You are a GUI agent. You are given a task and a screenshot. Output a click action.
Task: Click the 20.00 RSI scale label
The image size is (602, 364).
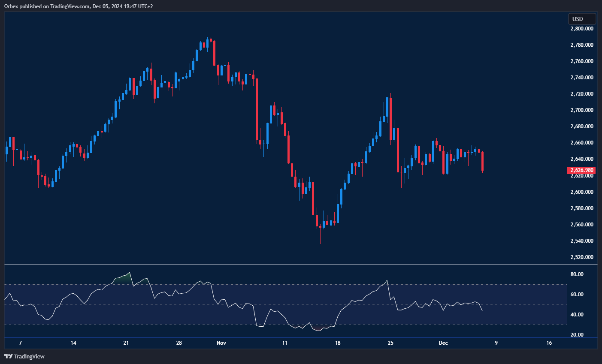577,335
